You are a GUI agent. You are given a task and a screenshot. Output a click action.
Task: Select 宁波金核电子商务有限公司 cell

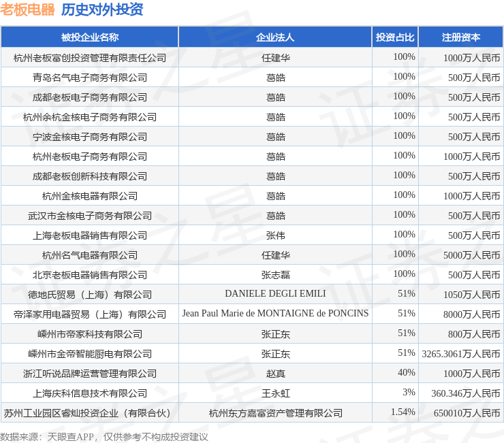pos(90,137)
